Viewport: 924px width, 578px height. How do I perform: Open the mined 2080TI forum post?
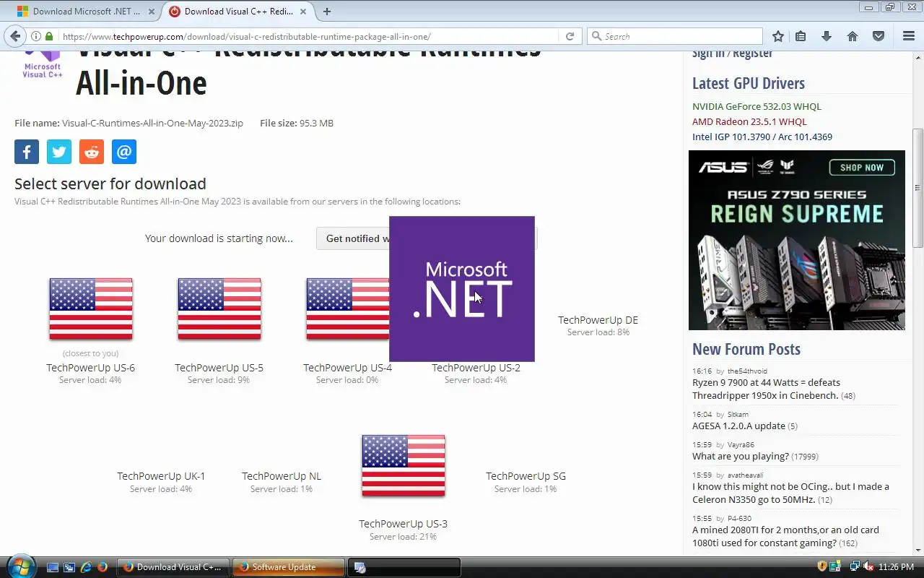pyautogui.click(x=785, y=536)
